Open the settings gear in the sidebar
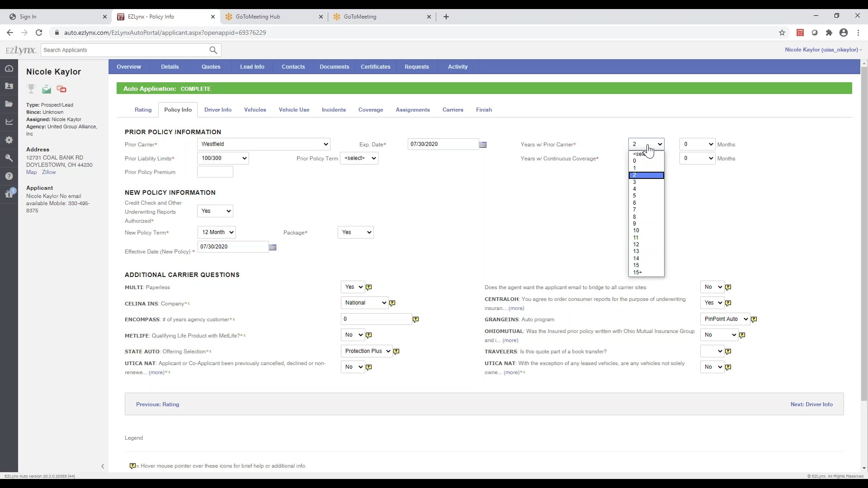Image resolution: width=868 pixels, height=488 pixels. [9, 140]
